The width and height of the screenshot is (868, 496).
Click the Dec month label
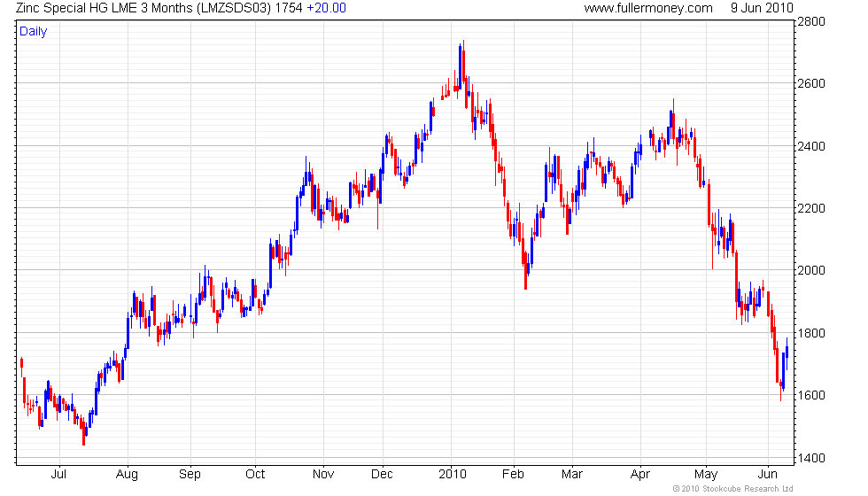click(382, 475)
